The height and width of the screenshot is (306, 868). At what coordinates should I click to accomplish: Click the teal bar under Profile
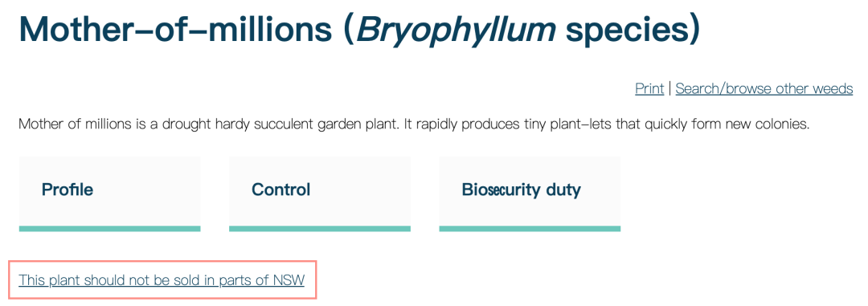(109, 229)
